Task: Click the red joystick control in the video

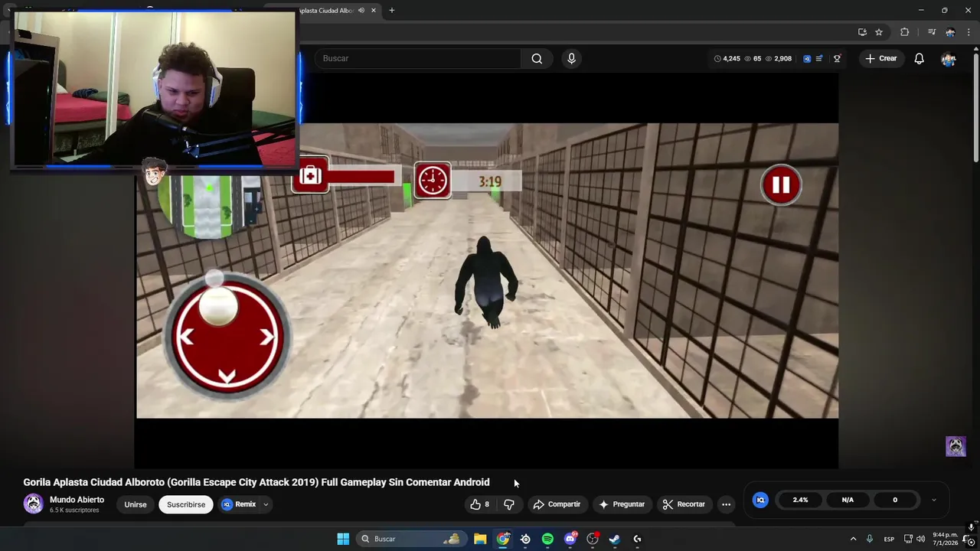Action: [x=227, y=337]
